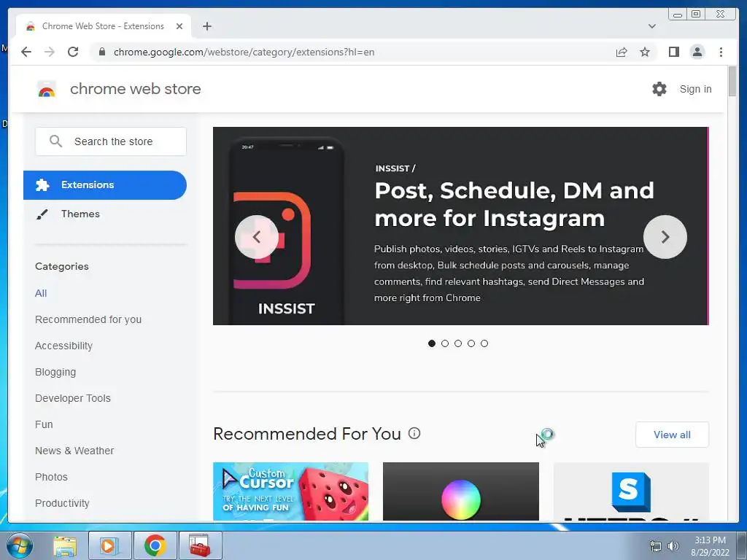Viewport: 747px width, 560px height.
Task: Open the red toolbox taskbar app
Action: click(x=200, y=545)
